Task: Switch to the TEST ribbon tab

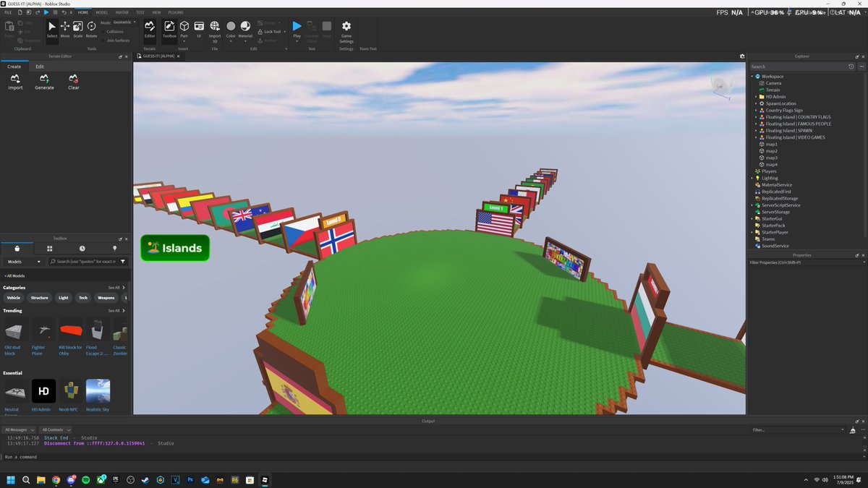Action: (x=140, y=12)
